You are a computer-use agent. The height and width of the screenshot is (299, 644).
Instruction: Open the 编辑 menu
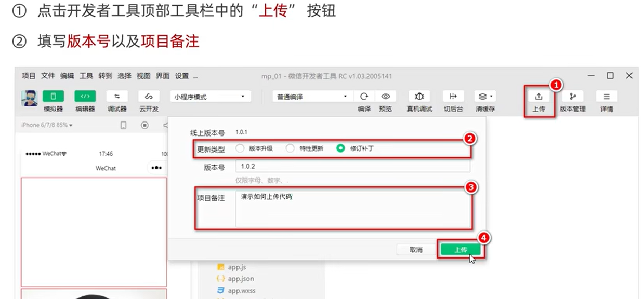(x=67, y=76)
